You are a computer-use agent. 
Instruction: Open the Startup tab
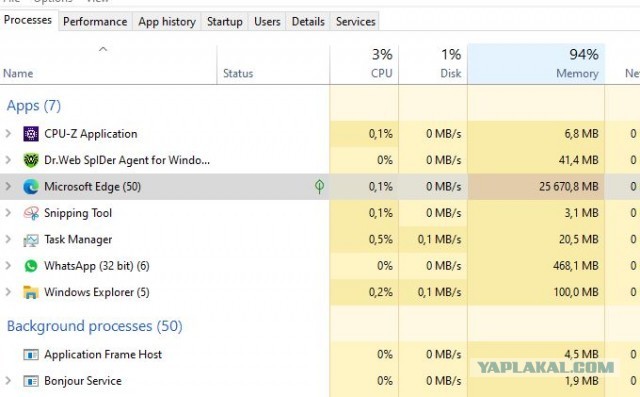(224, 22)
